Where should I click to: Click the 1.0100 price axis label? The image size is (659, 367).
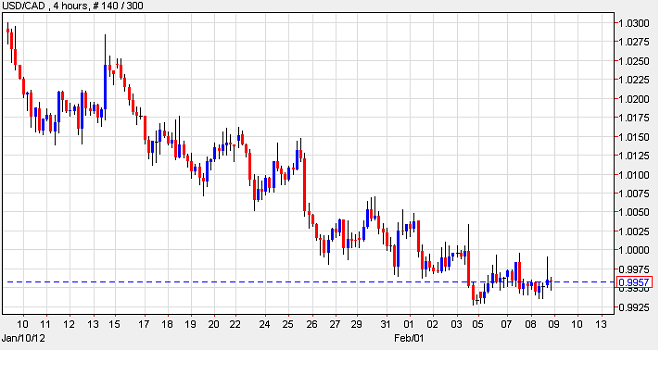pyautogui.click(x=634, y=175)
